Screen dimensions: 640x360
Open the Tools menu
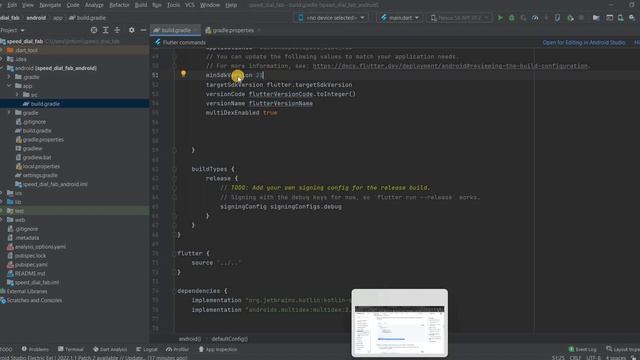point(173,5)
